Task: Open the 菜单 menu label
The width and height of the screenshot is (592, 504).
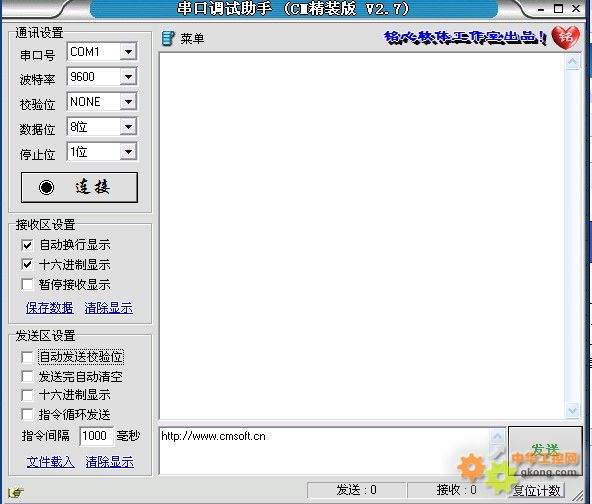Action: click(192, 39)
